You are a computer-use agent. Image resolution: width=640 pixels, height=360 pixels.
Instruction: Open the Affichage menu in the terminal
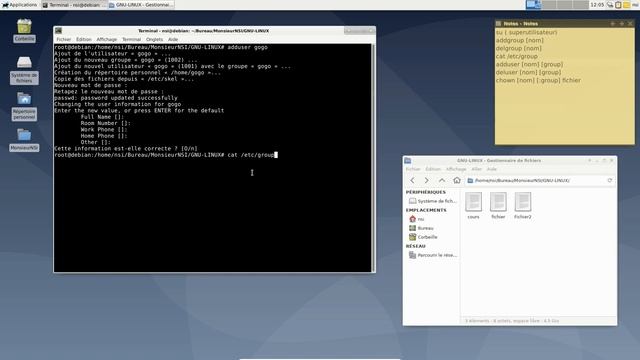[x=107, y=40]
